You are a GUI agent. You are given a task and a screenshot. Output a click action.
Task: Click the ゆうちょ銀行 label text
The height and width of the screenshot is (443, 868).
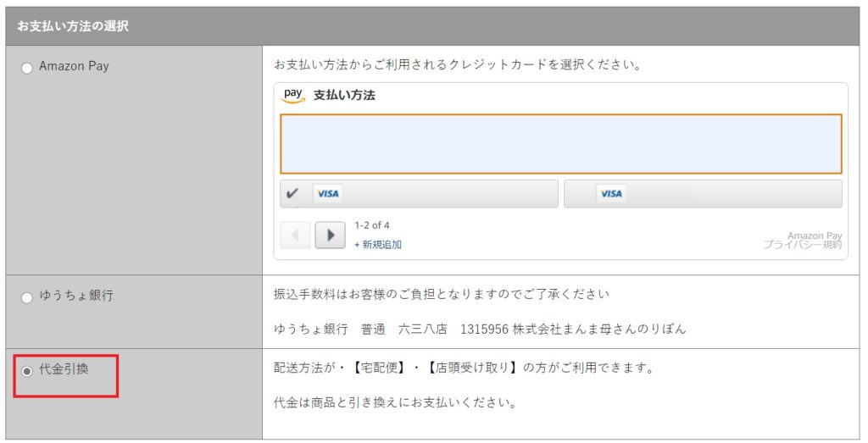76,296
